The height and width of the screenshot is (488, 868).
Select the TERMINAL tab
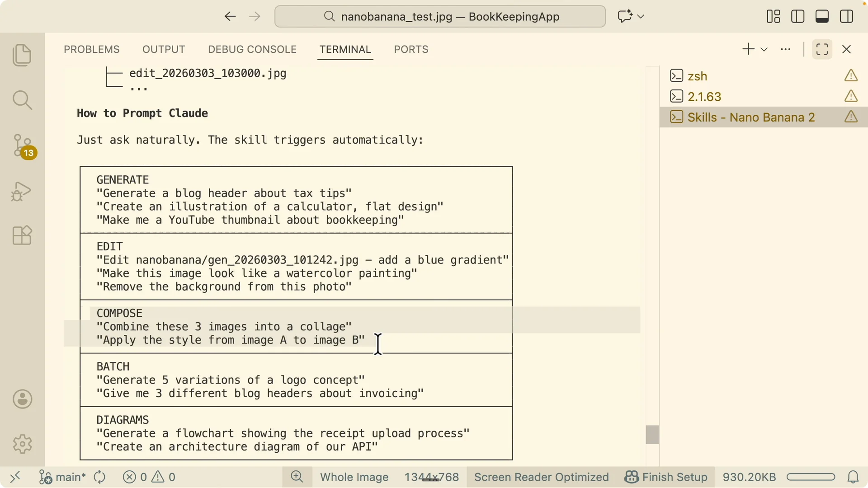tap(345, 49)
